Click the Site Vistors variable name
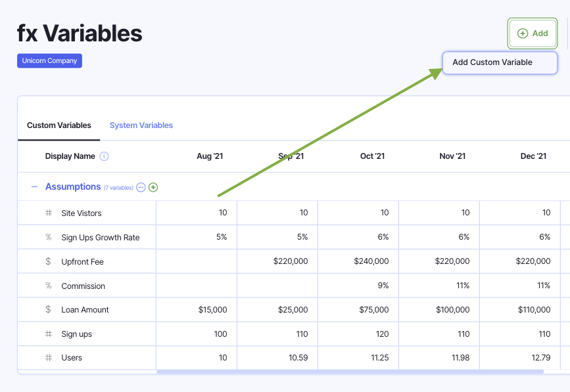570x392 pixels. pyautogui.click(x=82, y=213)
